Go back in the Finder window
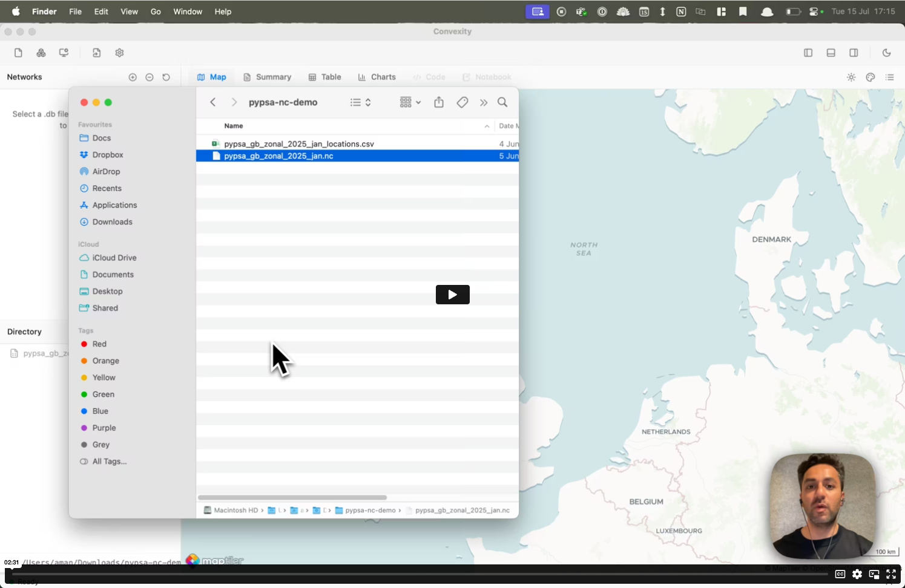This screenshot has height=588, width=905. pos(213,102)
